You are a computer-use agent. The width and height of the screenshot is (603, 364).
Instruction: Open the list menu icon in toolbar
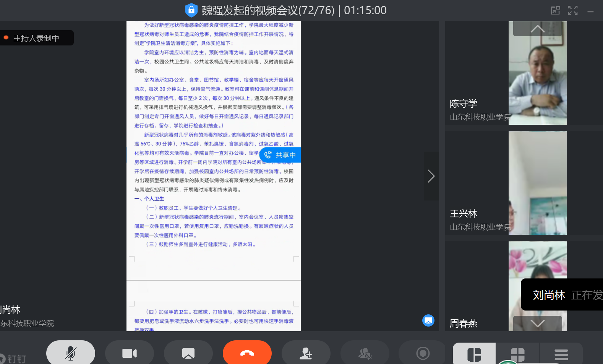tap(561, 354)
